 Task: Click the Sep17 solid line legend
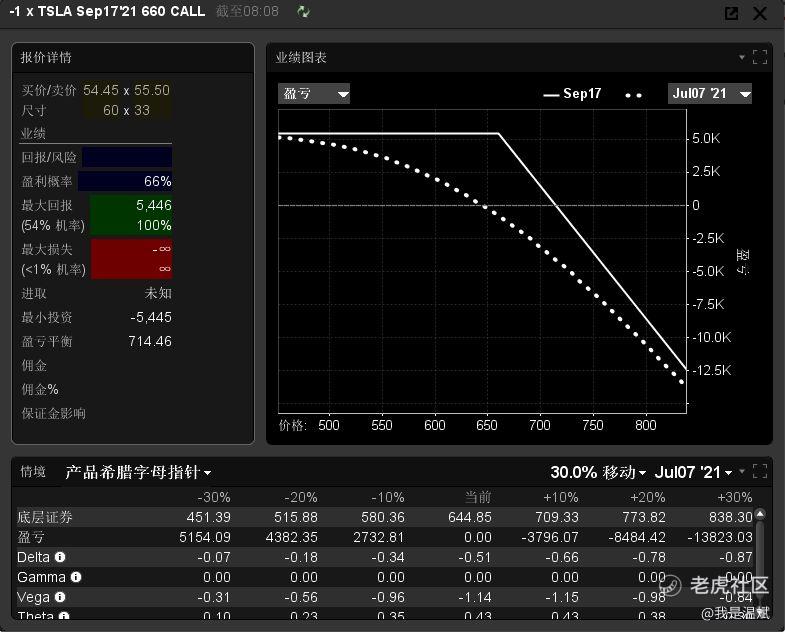coord(572,94)
